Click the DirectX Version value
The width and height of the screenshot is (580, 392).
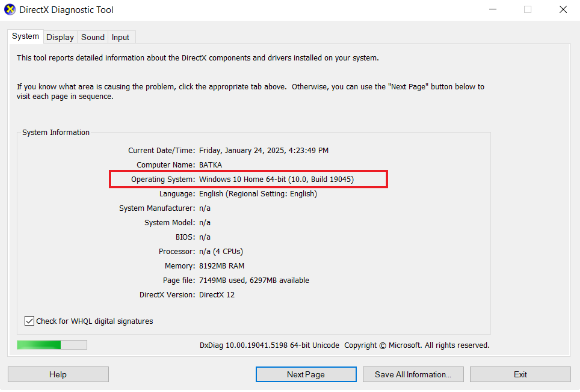tap(217, 295)
